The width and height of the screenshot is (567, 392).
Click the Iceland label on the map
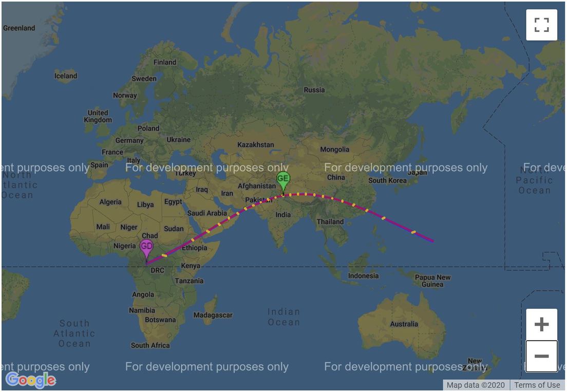pyautogui.click(x=66, y=76)
